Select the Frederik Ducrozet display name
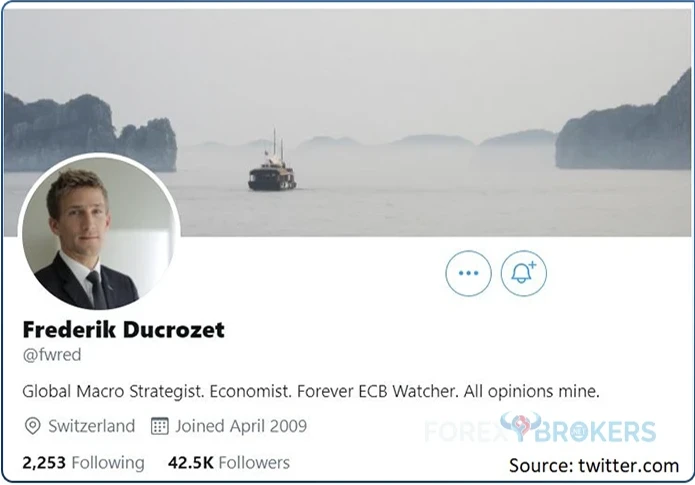 coord(124,329)
